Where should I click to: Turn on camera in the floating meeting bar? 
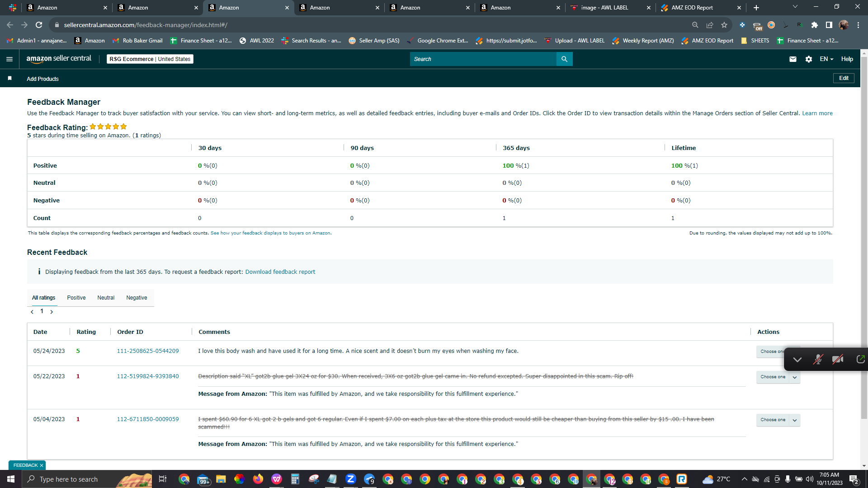pyautogui.click(x=838, y=359)
